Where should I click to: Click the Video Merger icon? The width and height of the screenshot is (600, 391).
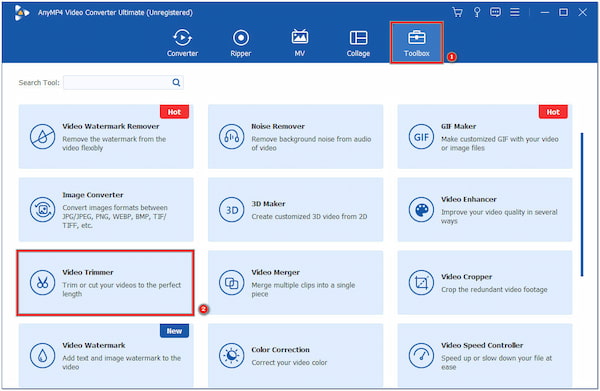pyautogui.click(x=232, y=283)
